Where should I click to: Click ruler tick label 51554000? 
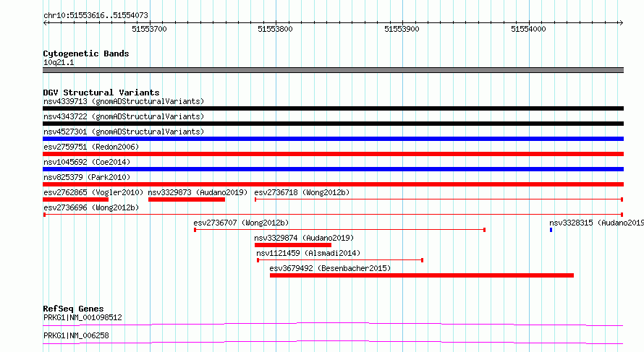click(528, 29)
